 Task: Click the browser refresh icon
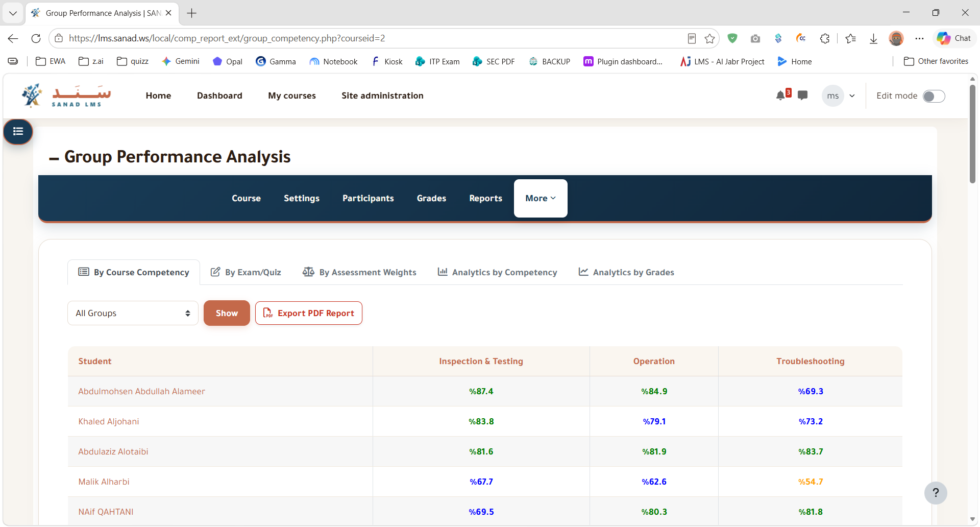36,38
